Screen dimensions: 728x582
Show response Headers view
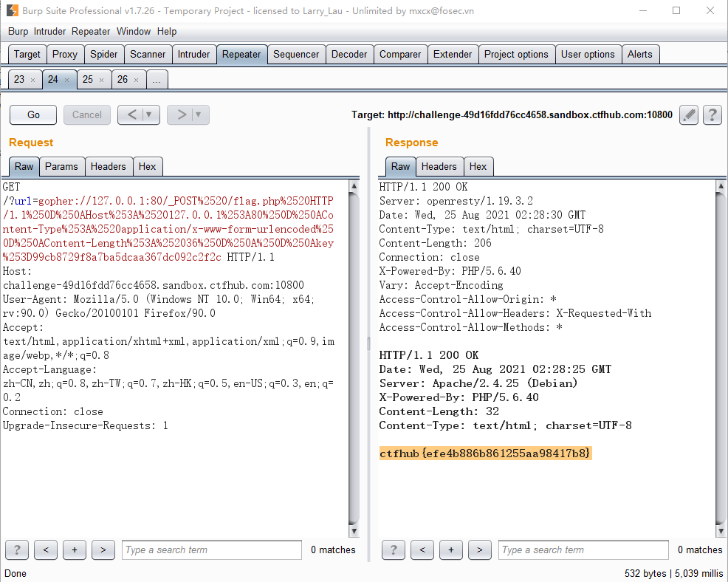tap(439, 167)
